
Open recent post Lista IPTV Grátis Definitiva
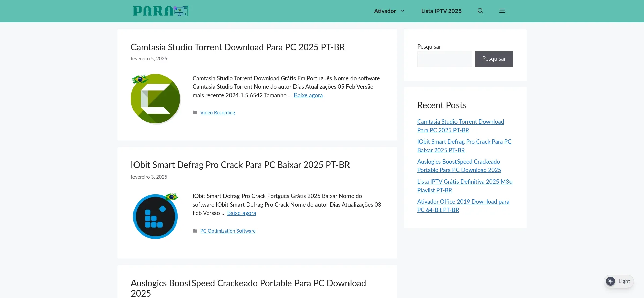tap(465, 186)
